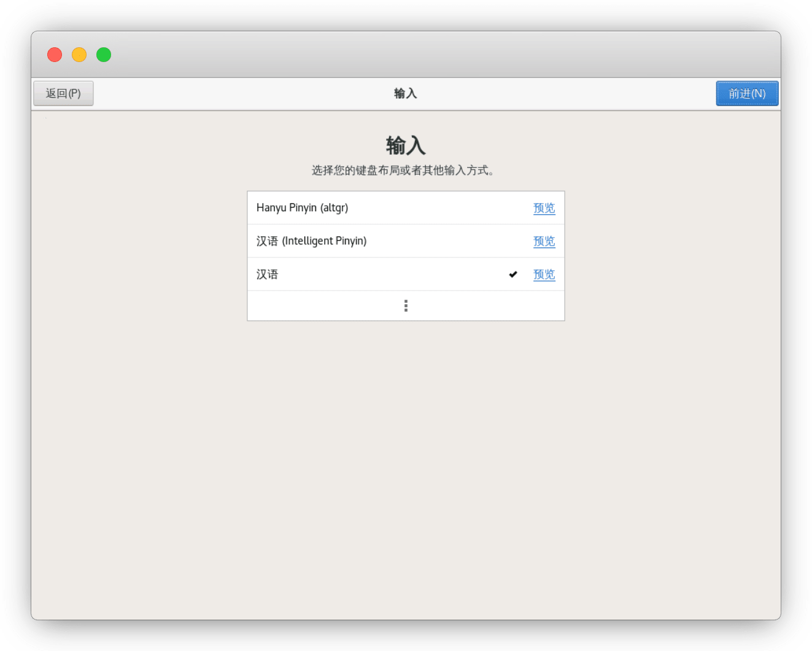Choose the plain 汉语 keyboard layout
The width and height of the screenshot is (812, 651).
268,275
